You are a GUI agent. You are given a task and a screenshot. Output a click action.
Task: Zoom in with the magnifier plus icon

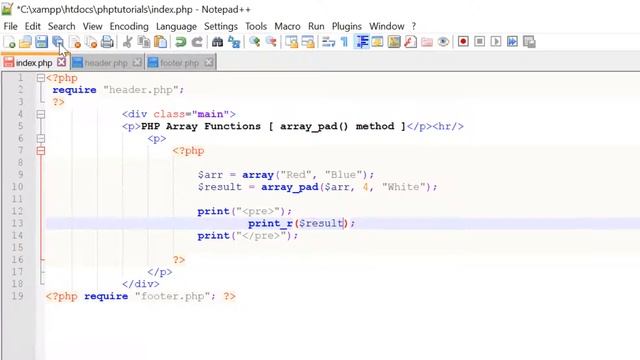point(255,42)
